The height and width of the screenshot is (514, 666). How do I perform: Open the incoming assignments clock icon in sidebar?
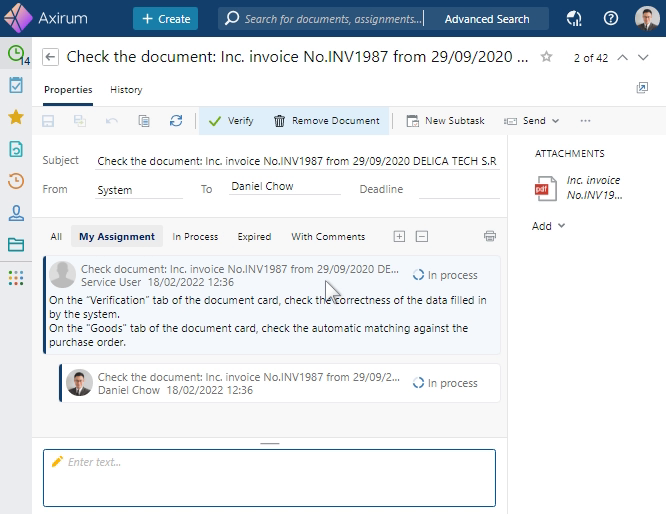(x=16, y=54)
